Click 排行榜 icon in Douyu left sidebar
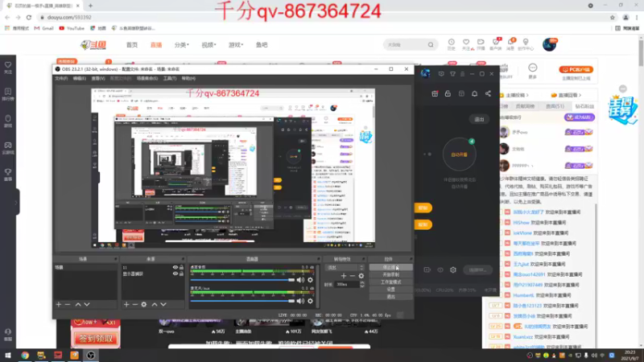Viewport: 644px width, 362px height. click(x=8, y=94)
